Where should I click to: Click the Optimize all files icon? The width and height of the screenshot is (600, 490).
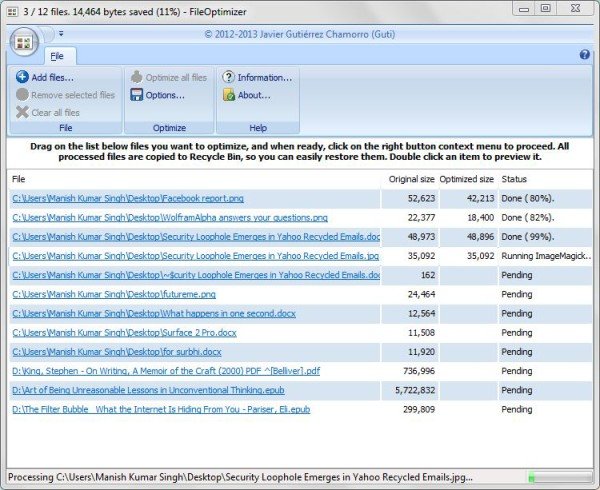point(137,77)
